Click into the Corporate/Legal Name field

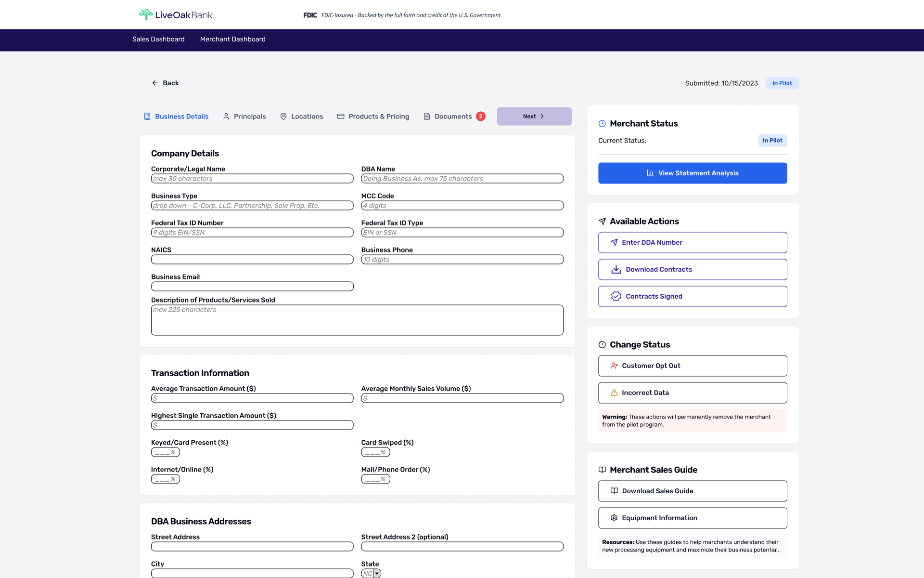[252, 179]
